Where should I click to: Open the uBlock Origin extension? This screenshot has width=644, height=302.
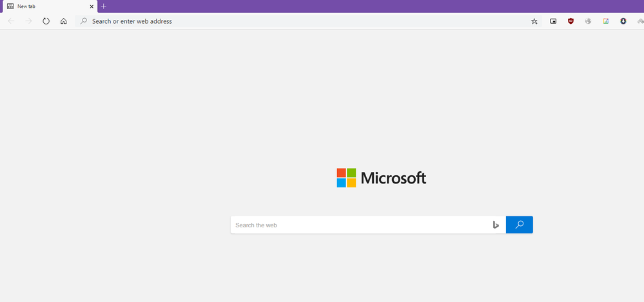click(x=571, y=21)
